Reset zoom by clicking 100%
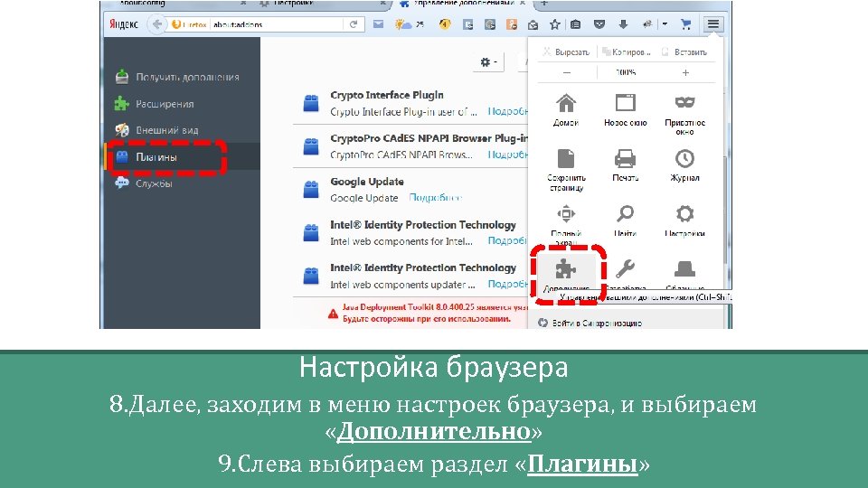Image resolution: width=868 pixels, height=488 pixels. point(626,72)
